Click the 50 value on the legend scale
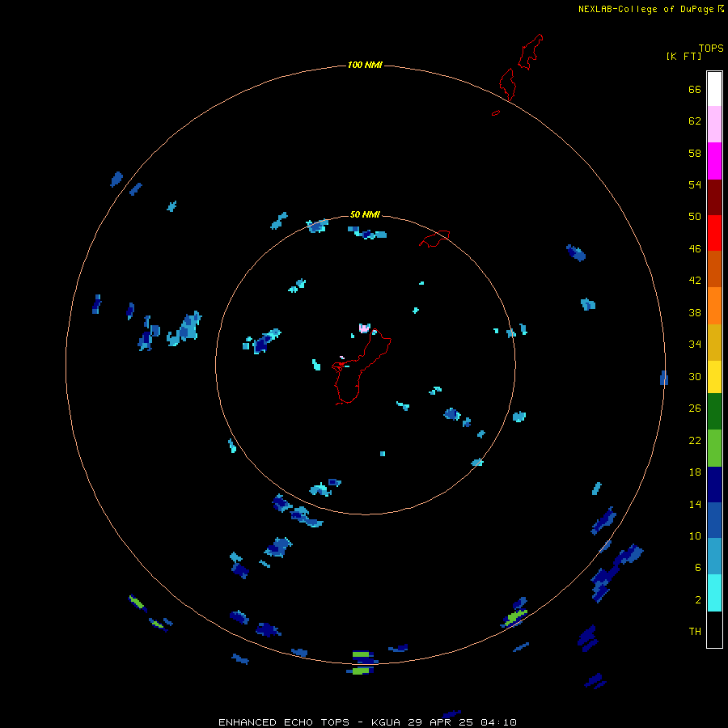This screenshot has width=728, height=728. click(x=695, y=217)
